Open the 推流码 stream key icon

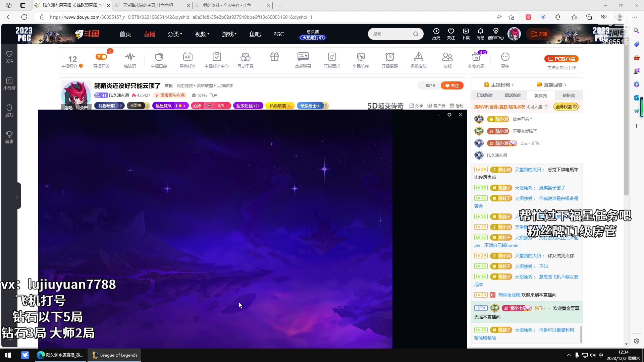coord(130,60)
